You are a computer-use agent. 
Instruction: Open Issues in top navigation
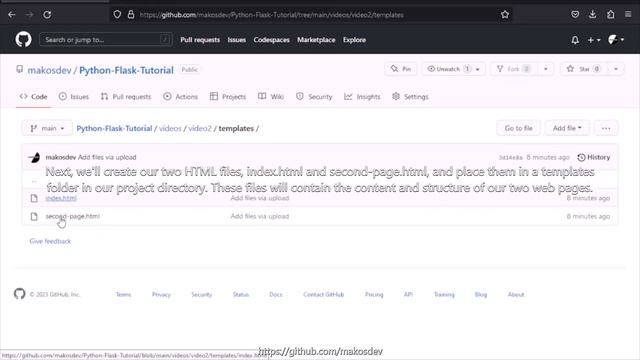pos(237,40)
